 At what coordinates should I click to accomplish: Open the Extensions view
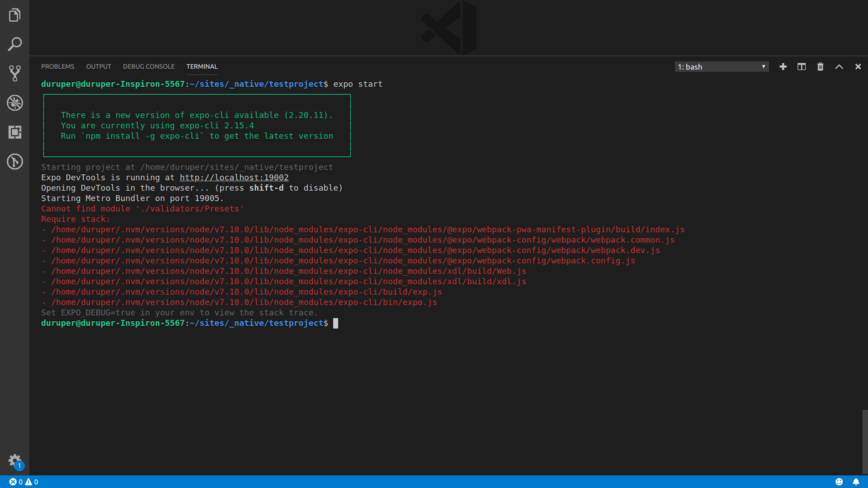click(x=14, y=132)
